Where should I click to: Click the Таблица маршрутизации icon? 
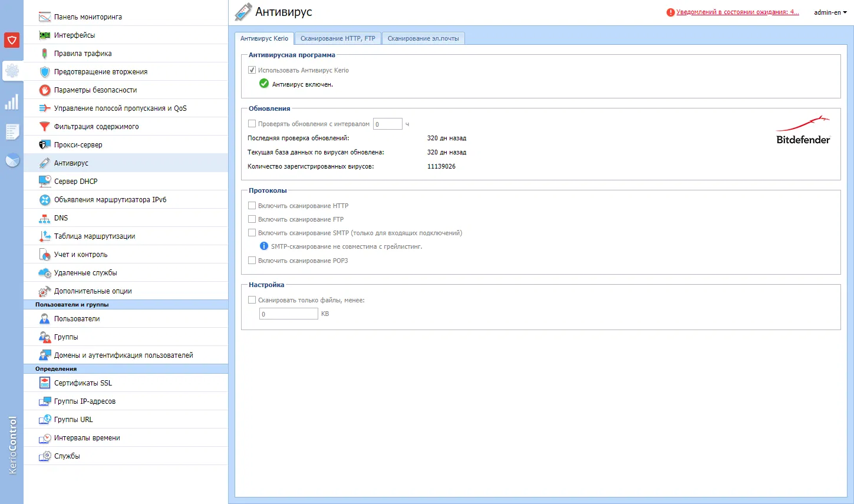[45, 236]
